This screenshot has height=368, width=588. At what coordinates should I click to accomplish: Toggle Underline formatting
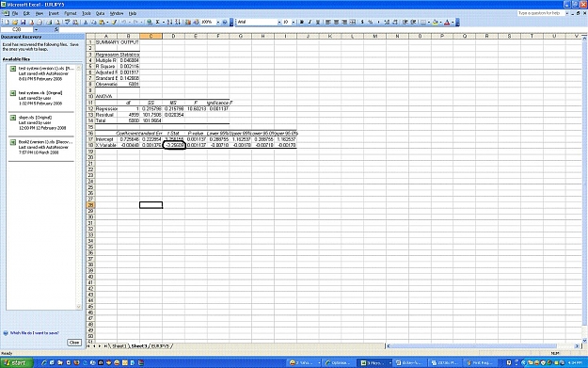coord(318,23)
